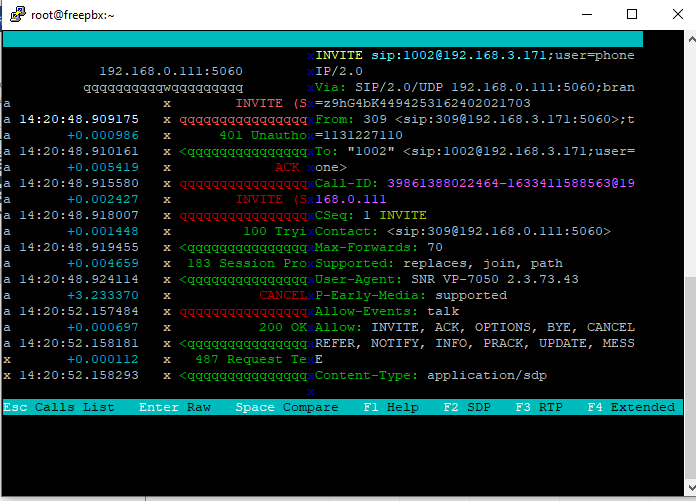Click timestamp 14:20:48.909175
The height and width of the screenshot is (501, 696).
(x=79, y=119)
